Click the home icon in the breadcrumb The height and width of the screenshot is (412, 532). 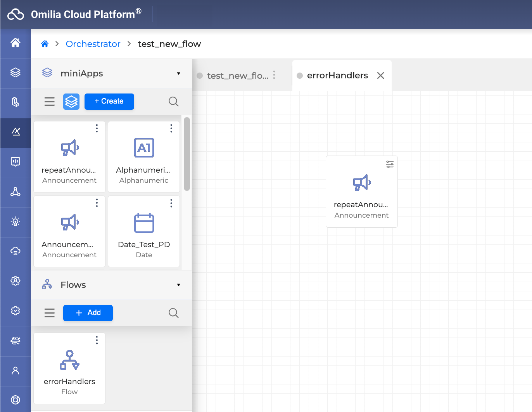tap(45, 44)
